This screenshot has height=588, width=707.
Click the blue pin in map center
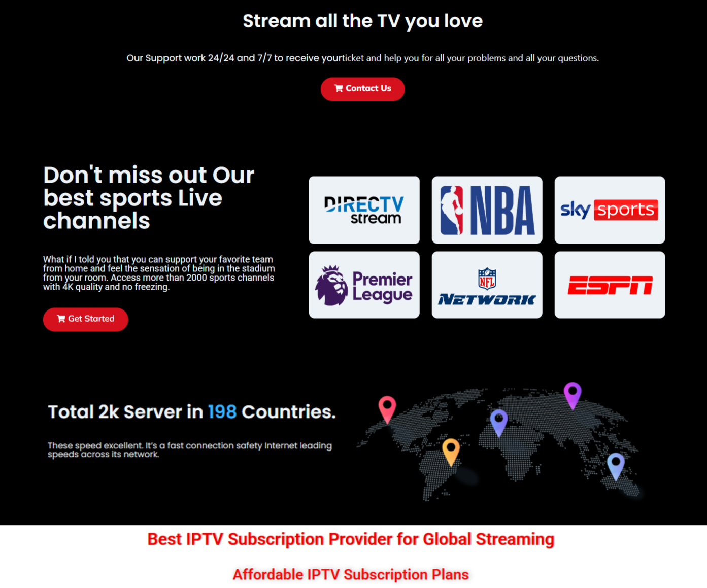point(499,421)
